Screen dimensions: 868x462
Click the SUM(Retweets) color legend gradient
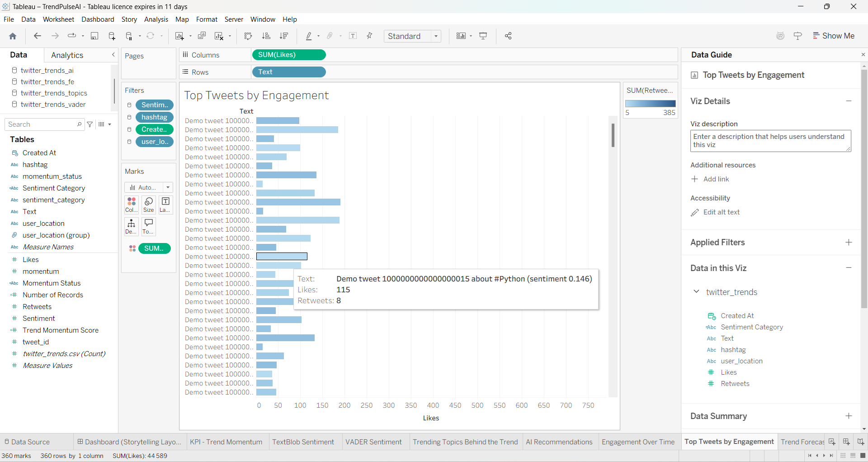pos(650,104)
